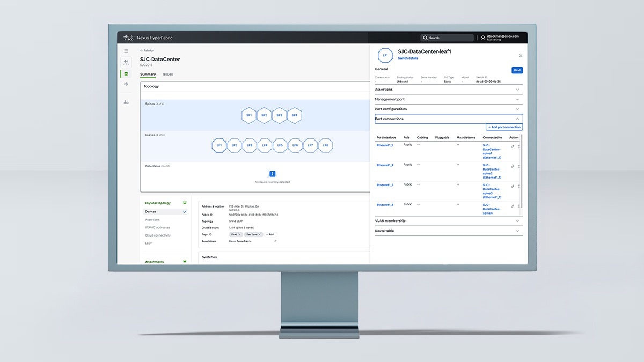Click Add port connection
The image size is (644, 362).
click(504, 127)
